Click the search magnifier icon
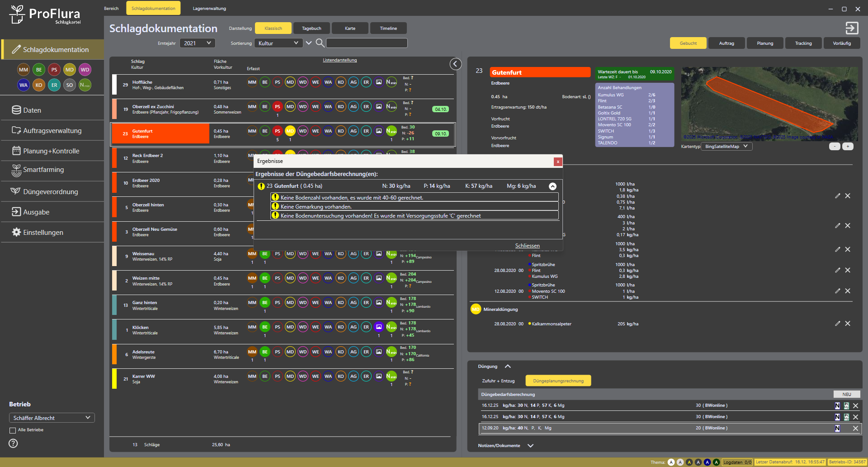Image resolution: width=868 pixels, height=467 pixels. click(x=320, y=43)
